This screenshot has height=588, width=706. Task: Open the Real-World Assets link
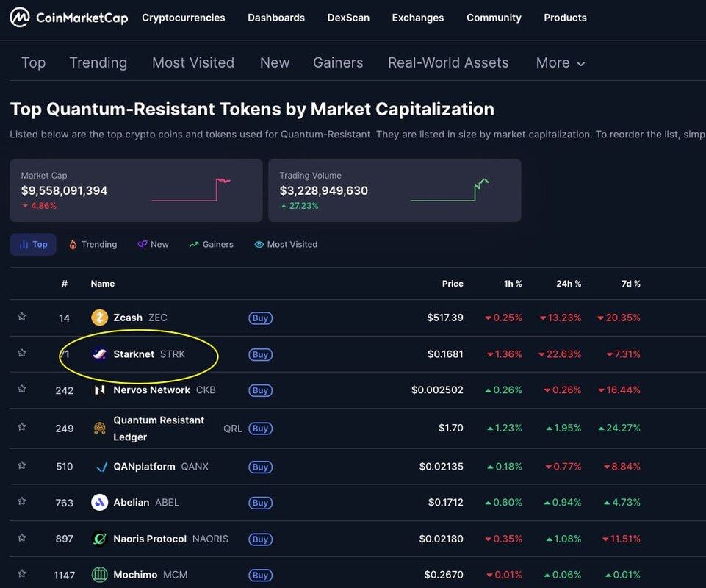tap(448, 63)
